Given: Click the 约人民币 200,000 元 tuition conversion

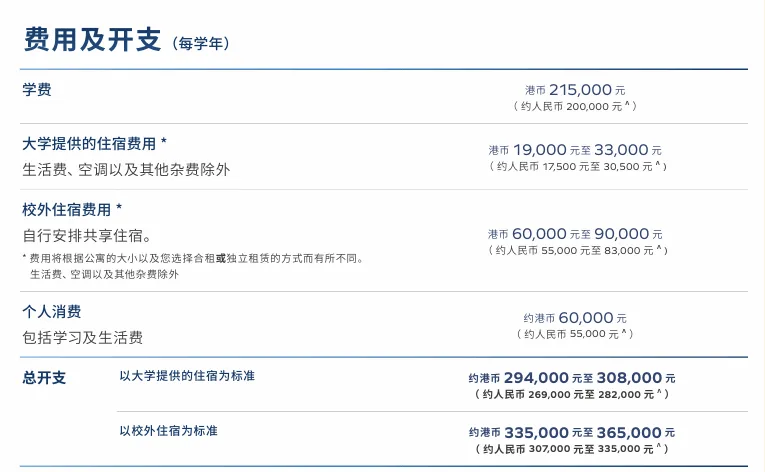Looking at the screenshot, I should [x=574, y=106].
